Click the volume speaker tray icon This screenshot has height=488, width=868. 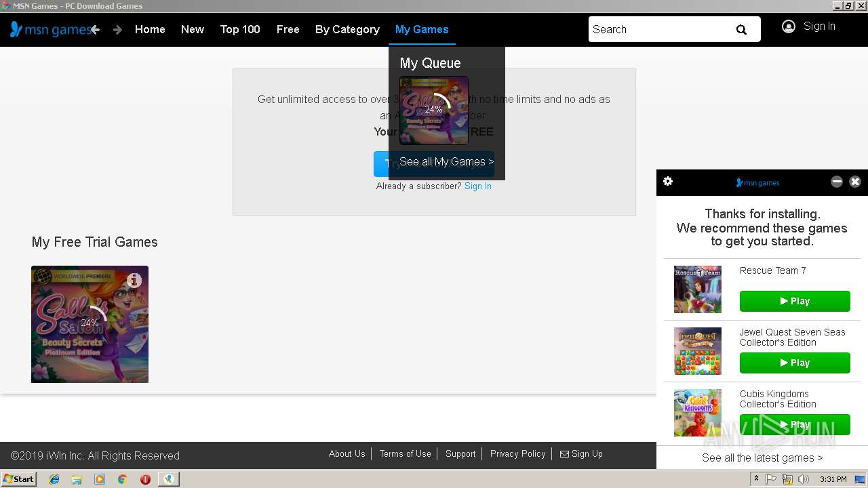click(x=804, y=479)
